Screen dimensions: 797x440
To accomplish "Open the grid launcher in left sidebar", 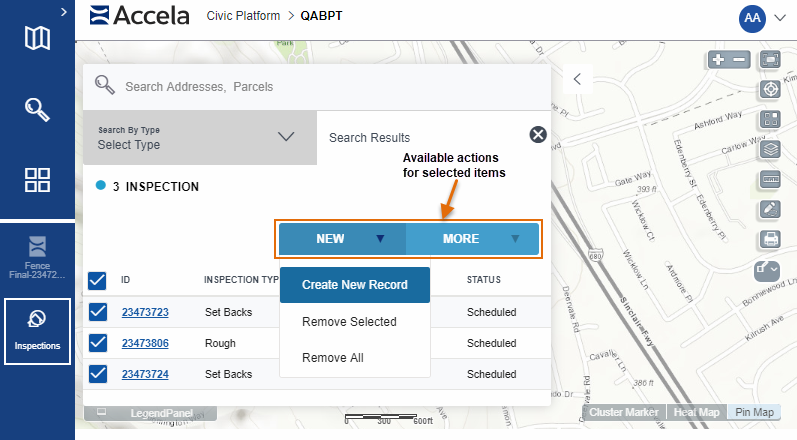I will coord(37,180).
